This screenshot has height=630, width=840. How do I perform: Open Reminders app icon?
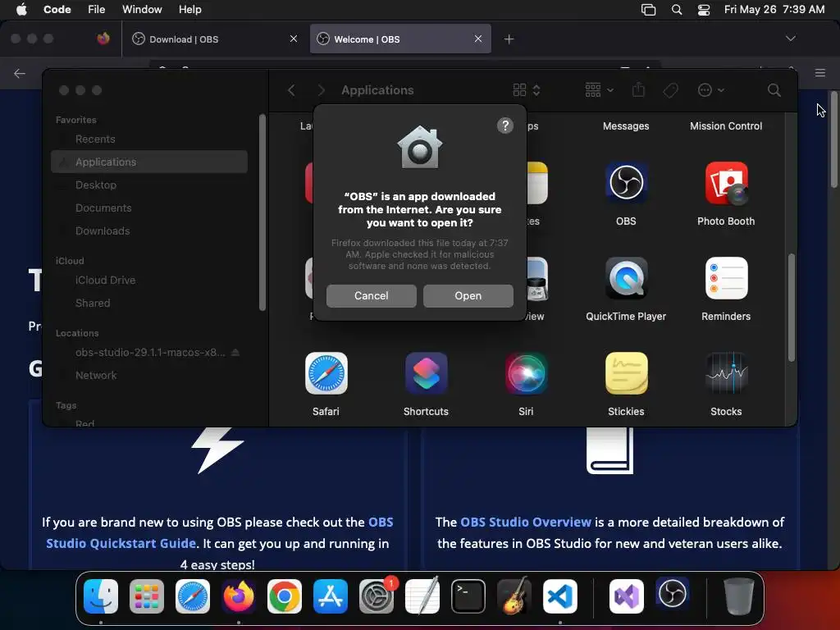pos(726,278)
